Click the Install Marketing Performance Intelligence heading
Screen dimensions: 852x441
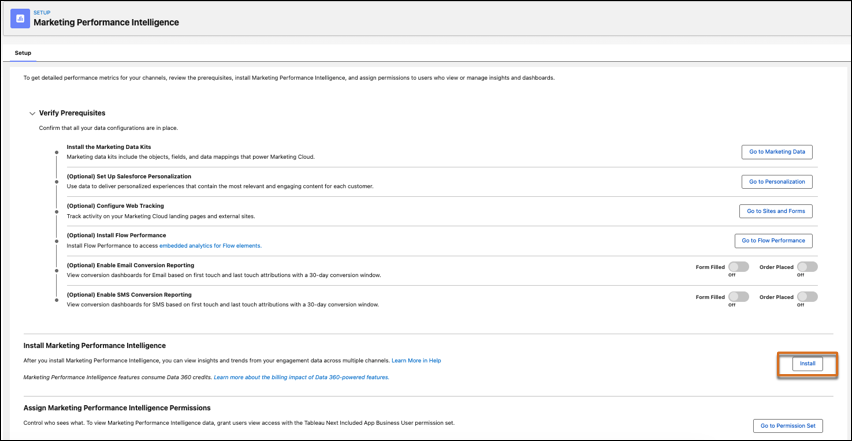coord(95,345)
